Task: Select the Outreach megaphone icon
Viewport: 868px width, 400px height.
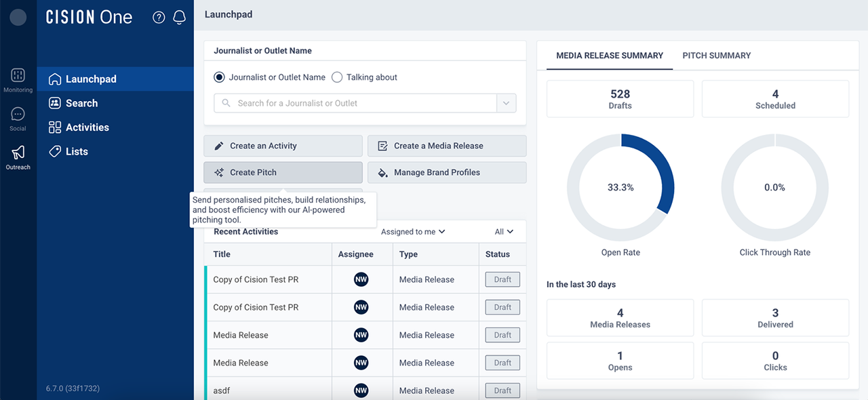Action: click(x=18, y=153)
